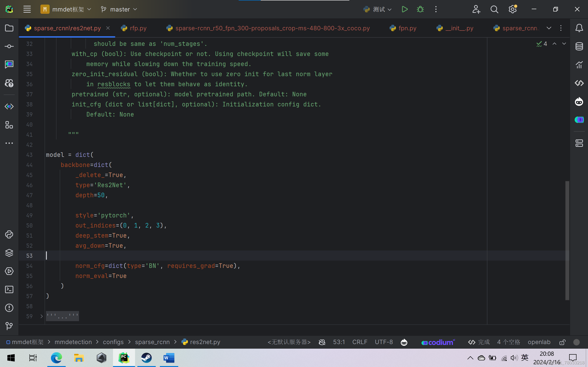Click the configs breadcrumb

[x=113, y=342]
